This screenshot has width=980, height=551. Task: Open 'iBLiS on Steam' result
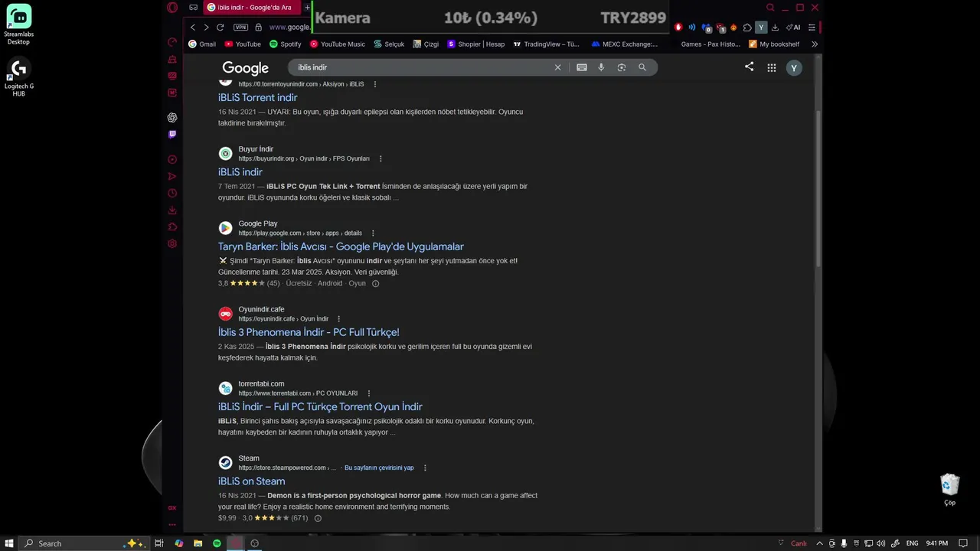(x=251, y=481)
